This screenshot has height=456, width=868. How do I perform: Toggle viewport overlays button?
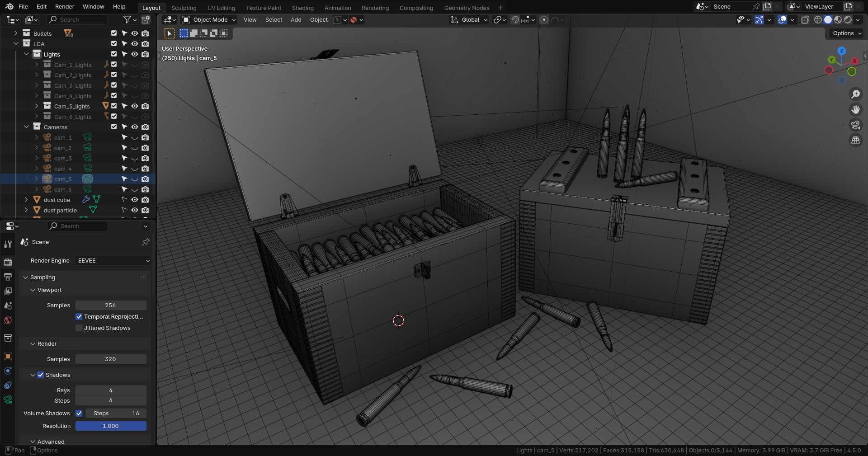tap(782, 20)
